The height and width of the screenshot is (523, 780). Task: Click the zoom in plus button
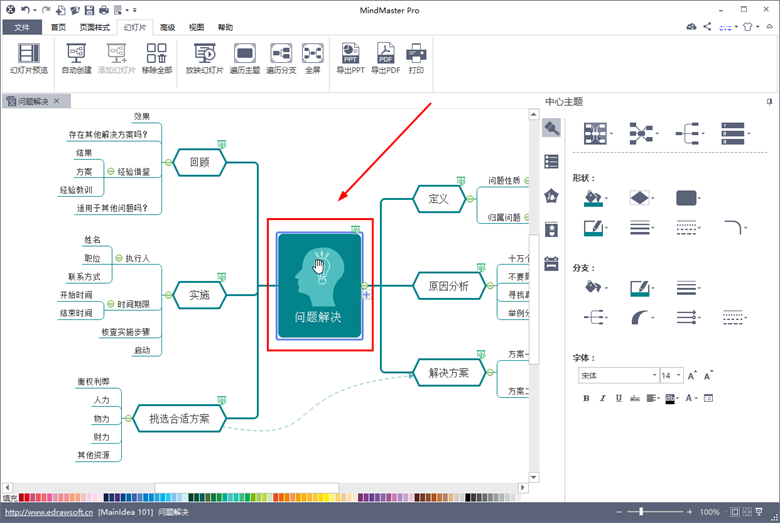689,512
